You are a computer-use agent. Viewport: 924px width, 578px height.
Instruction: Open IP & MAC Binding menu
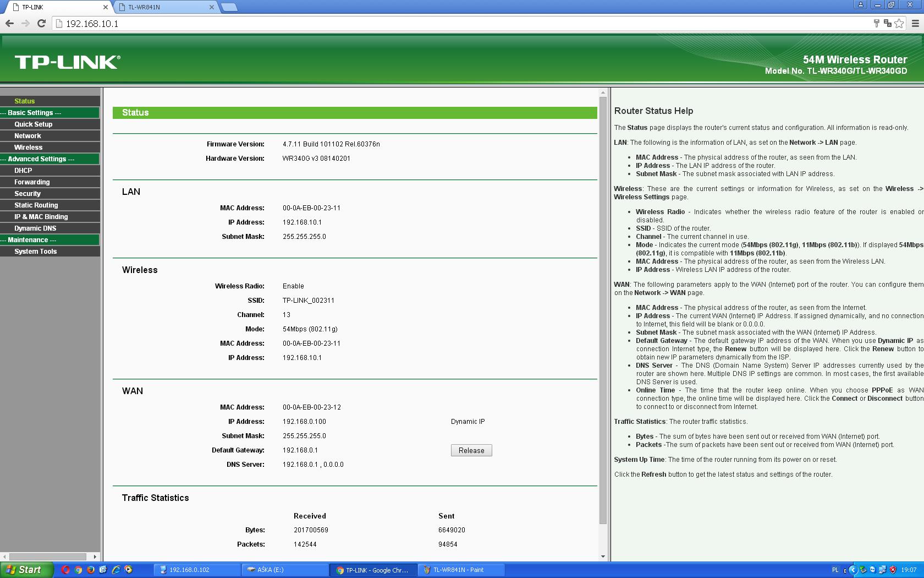coord(50,217)
